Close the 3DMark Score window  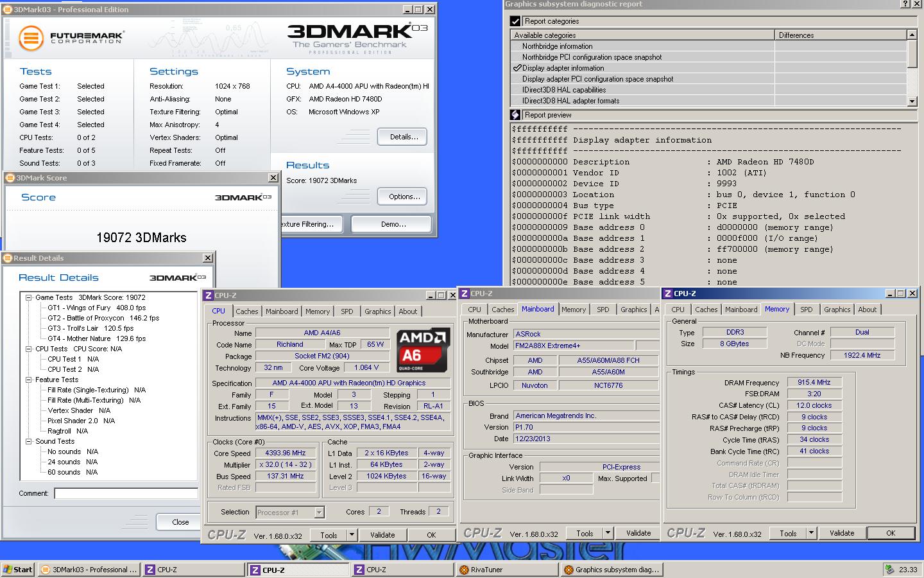click(x=273, y=178)
